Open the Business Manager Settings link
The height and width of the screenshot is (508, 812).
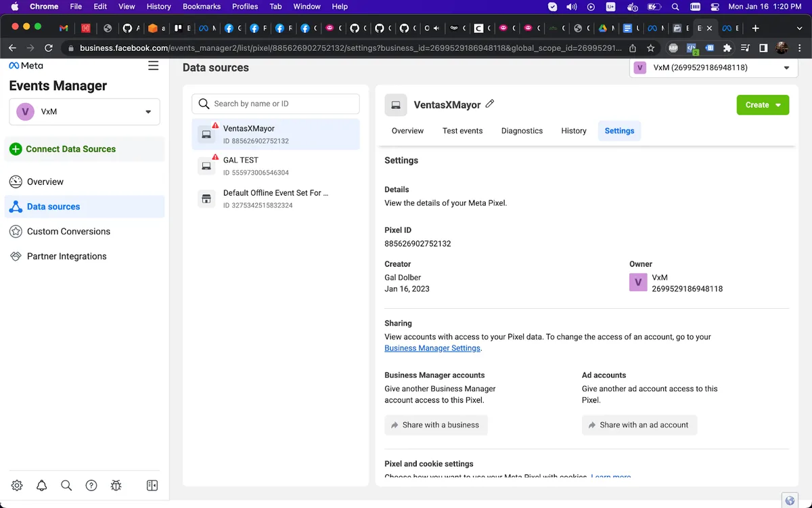(x=432, y=348)
